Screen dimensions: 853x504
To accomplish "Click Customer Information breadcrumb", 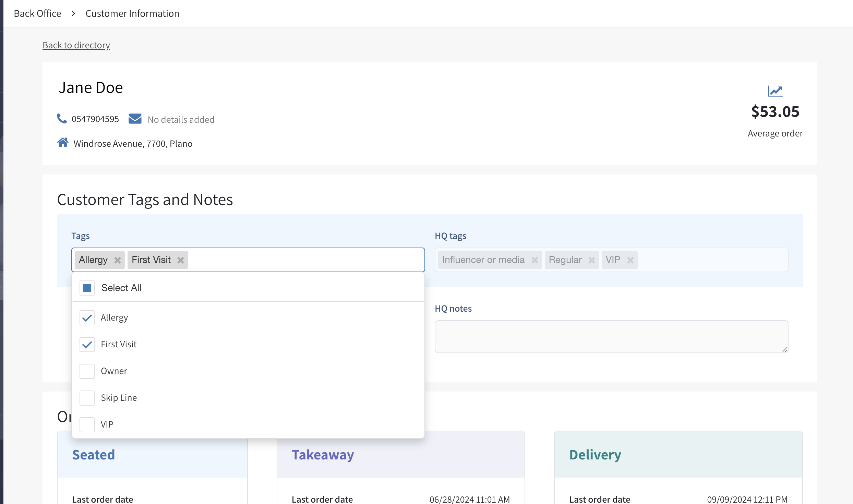I will click(x=132, y=13).
